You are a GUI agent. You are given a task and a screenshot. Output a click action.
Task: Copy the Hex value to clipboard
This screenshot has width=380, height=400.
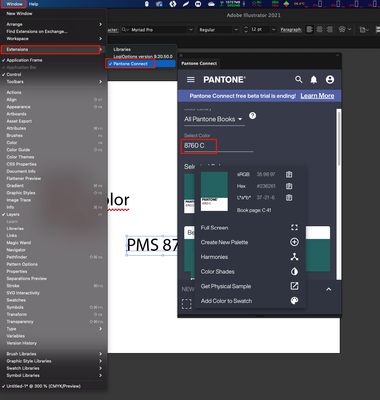click(x=289, y=186)
